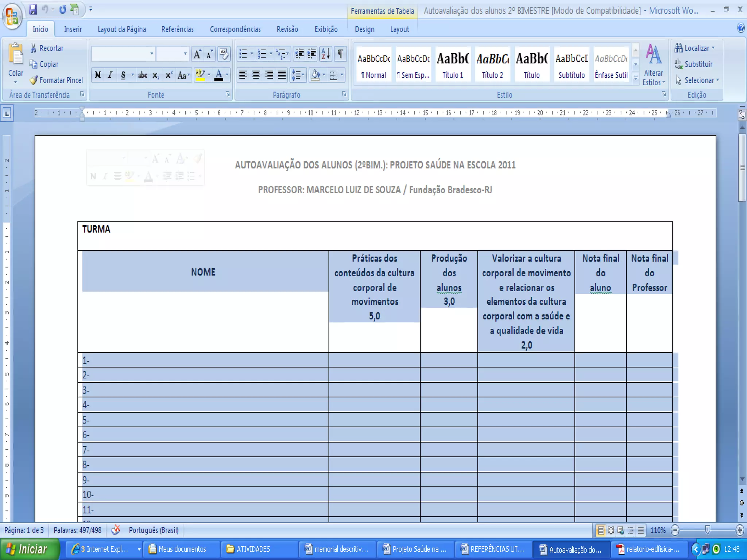Screen dimensions: 747x560
Task: Switch to the Inserir ribbon tab
Action: 73,29
